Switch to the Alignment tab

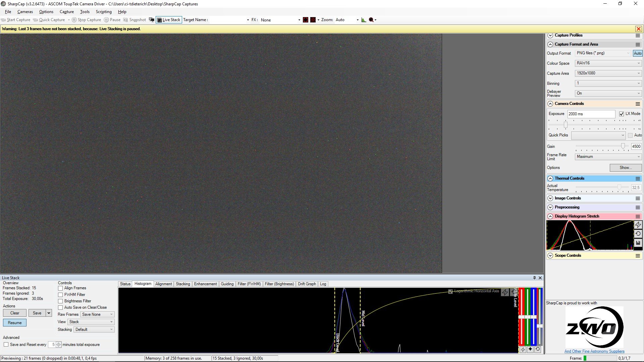[x=164, y=284]
